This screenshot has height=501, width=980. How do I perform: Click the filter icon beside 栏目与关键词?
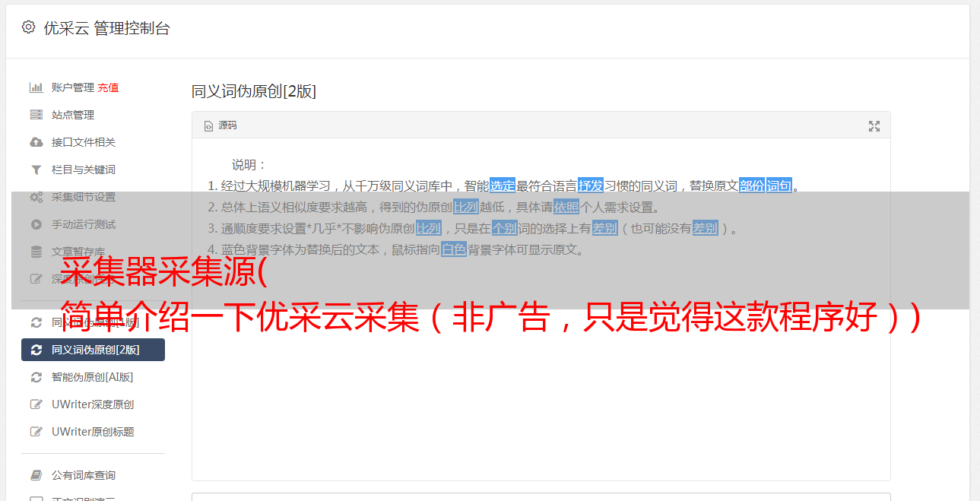click(36, 170)
